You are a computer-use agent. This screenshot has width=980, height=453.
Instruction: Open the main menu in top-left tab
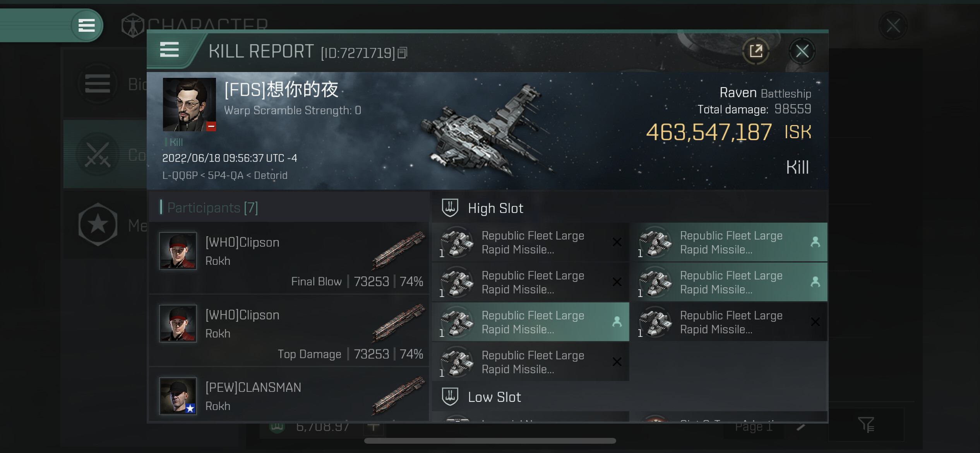coord(87,26)
